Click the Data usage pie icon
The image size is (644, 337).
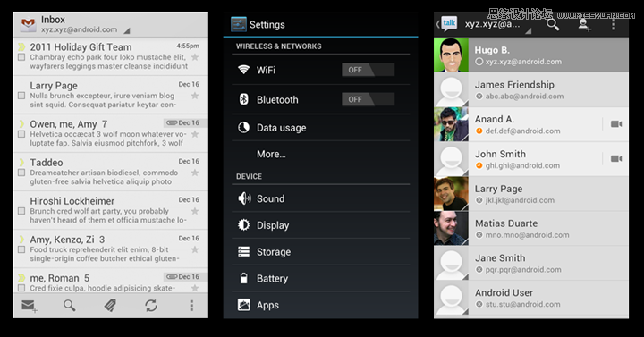point(244,128)
